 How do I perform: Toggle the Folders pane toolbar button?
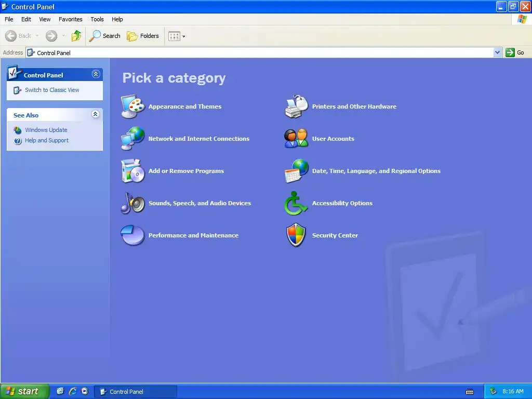143,36
